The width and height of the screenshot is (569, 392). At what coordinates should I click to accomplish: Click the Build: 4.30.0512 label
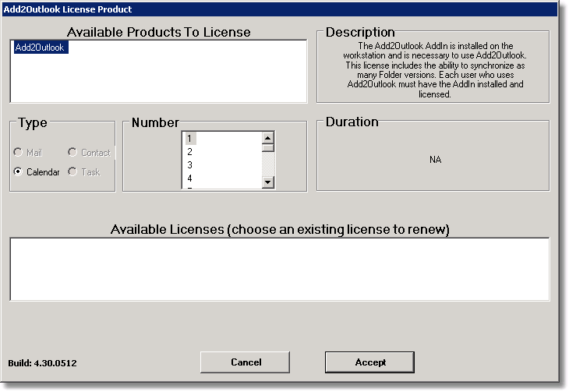tap(42, 363)
